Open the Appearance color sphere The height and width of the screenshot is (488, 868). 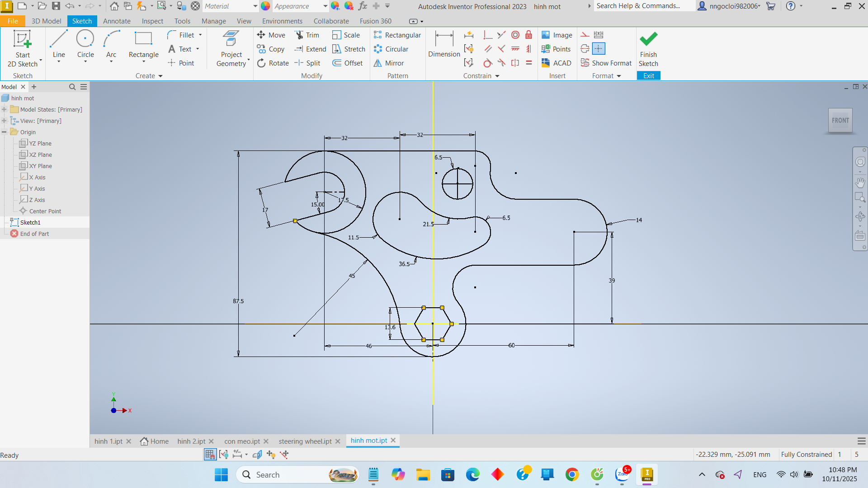pyautogui.click(x=265, y=6)
